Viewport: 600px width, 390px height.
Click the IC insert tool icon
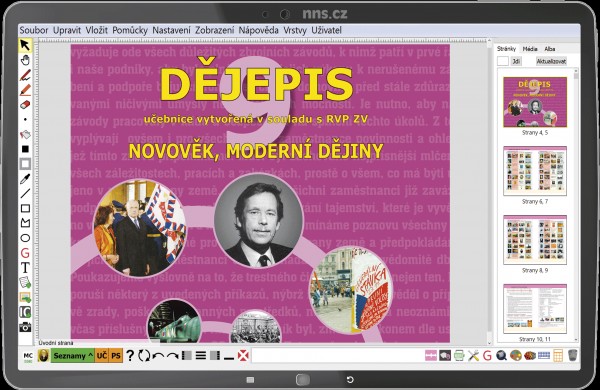coord(25,312)
